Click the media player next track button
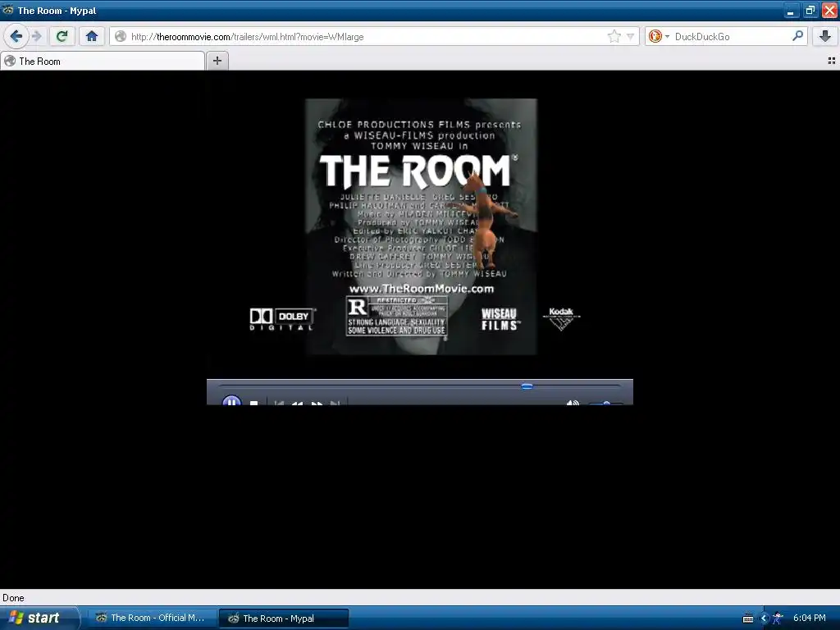Screen dimensions: 840x630 pyautogui.click(x=335, y=403)
